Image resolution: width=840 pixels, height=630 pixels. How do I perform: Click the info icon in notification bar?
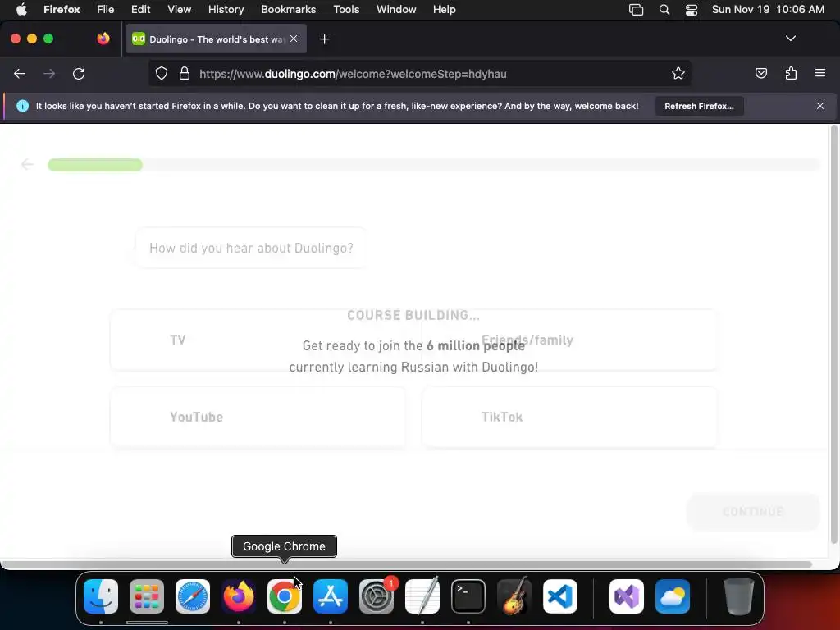pyautogui.click(x=22, y=106)
